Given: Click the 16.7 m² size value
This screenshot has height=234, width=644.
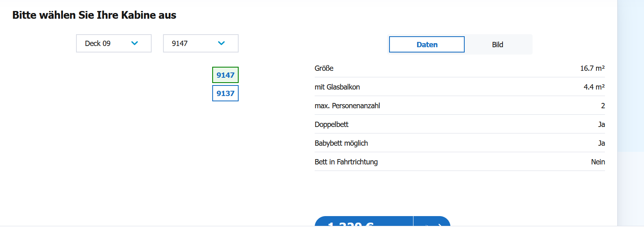Looking at the screenshot, I should coord(592,68).
